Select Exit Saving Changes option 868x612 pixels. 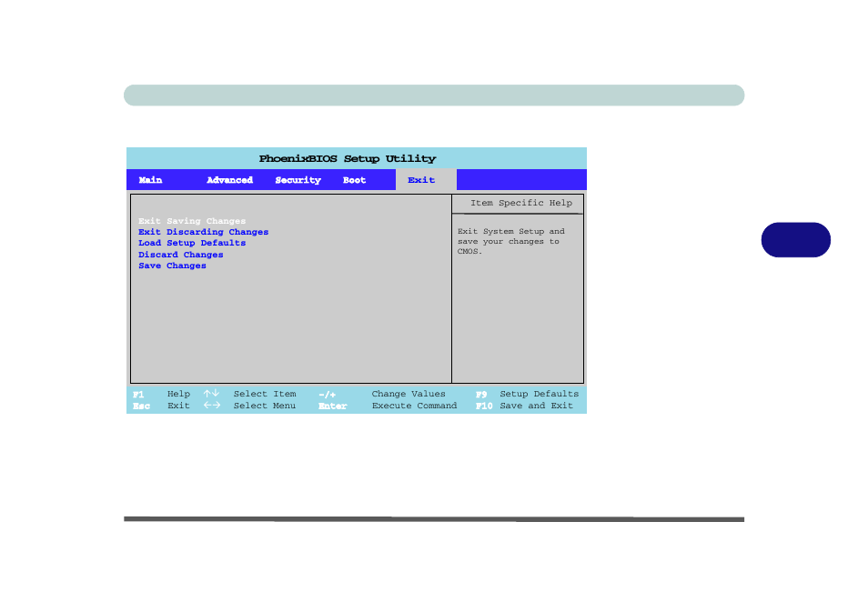tap(192, 221)
